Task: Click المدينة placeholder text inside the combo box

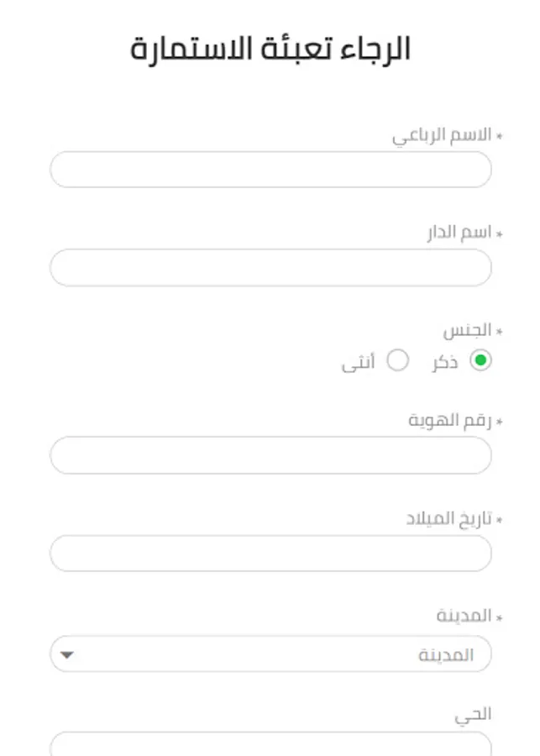Action: (446, 654)
